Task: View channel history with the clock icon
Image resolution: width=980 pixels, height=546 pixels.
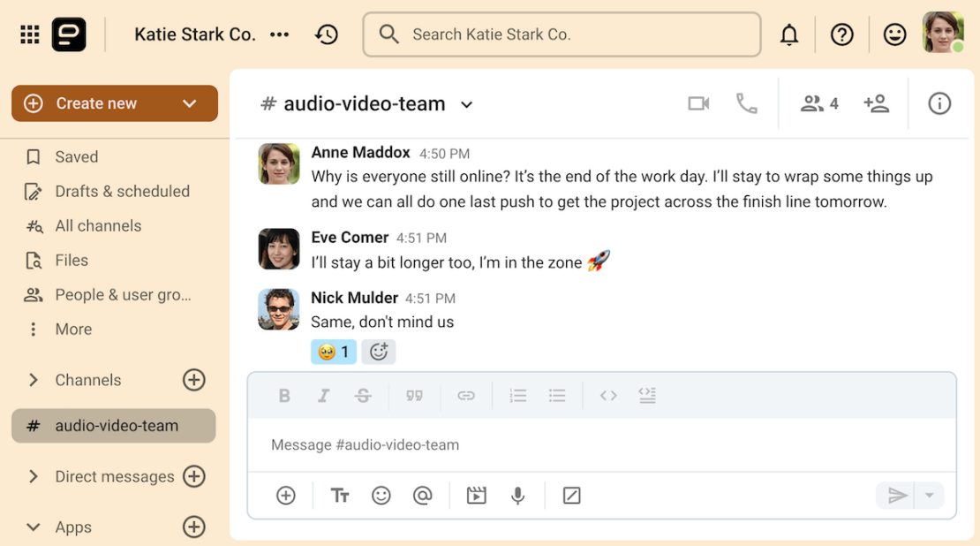Action: [x=326, y=34]
